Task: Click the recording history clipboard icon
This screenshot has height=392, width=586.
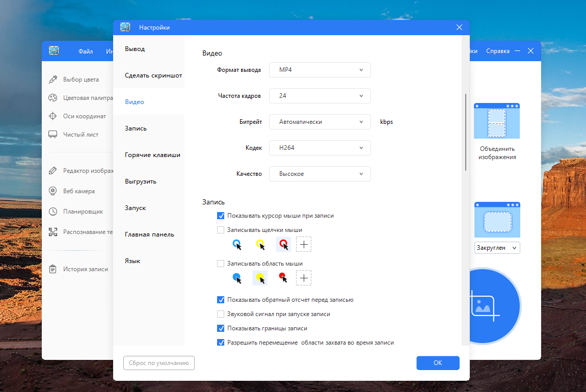Action: [x=53, y=269]
